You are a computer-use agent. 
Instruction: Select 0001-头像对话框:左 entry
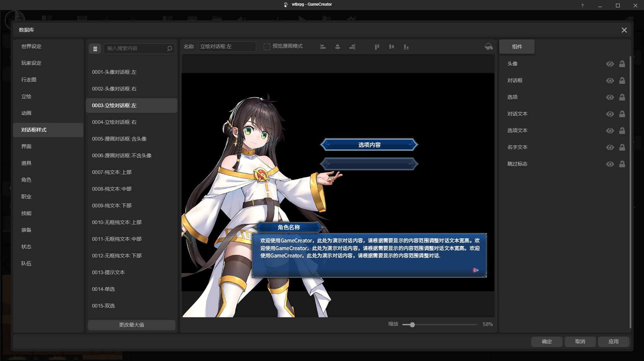(x=131, y=72)
